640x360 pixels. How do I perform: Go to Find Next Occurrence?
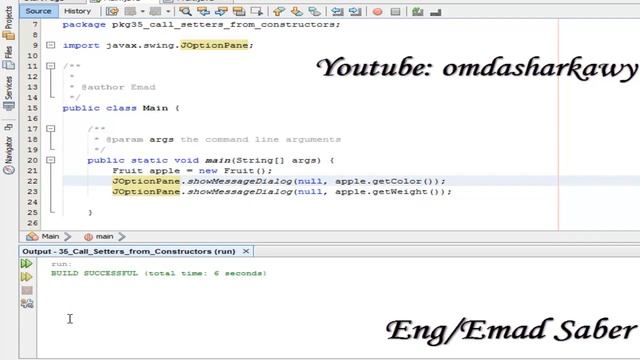[221, 11]
